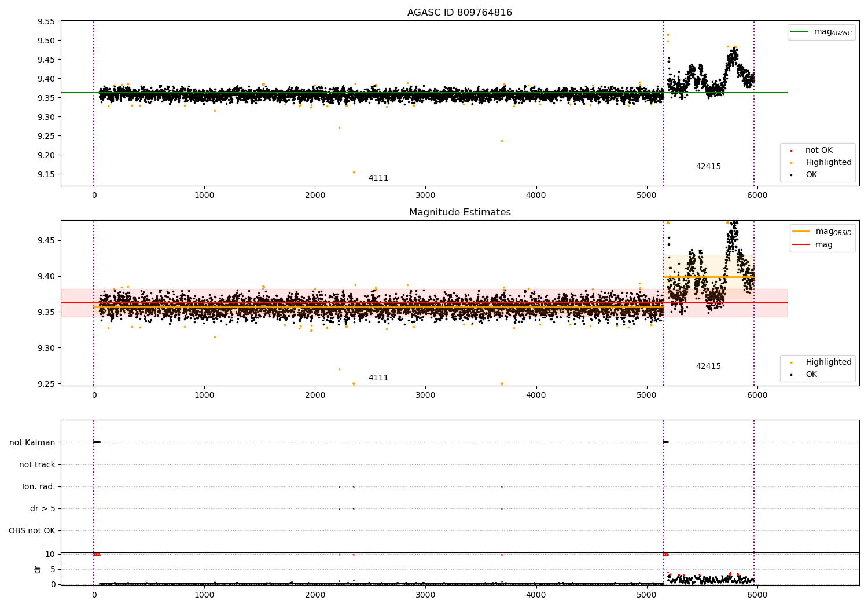Click the red 'not OK' legend marker in top plot
Viewport: 868px width, 608px height.
791,151
